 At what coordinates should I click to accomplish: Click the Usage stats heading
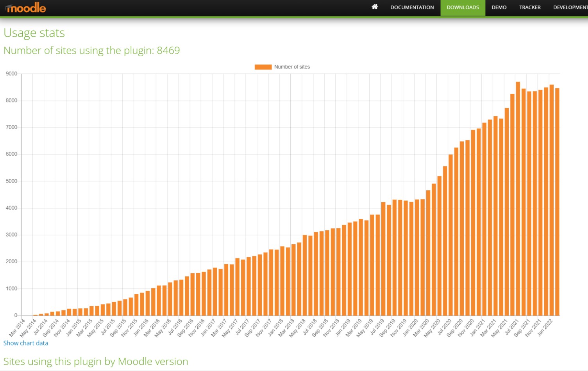click(34, 33)
